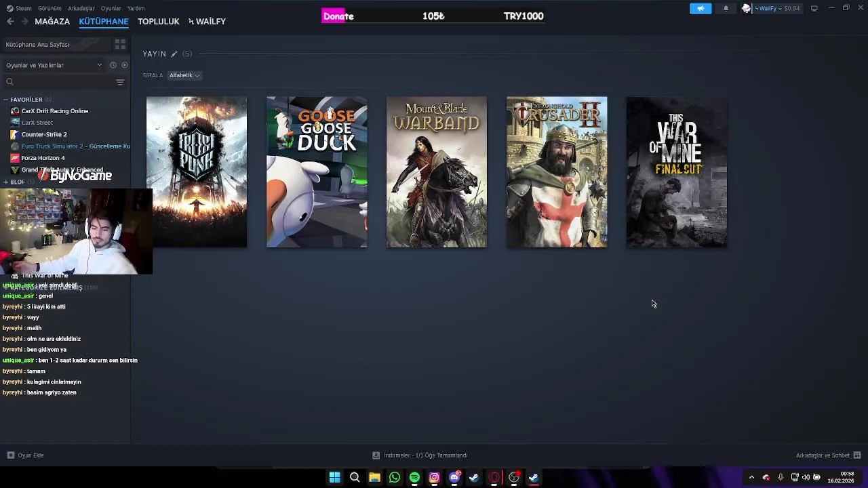Open File Explorer from the taskbar

click(x=374, y=478)
